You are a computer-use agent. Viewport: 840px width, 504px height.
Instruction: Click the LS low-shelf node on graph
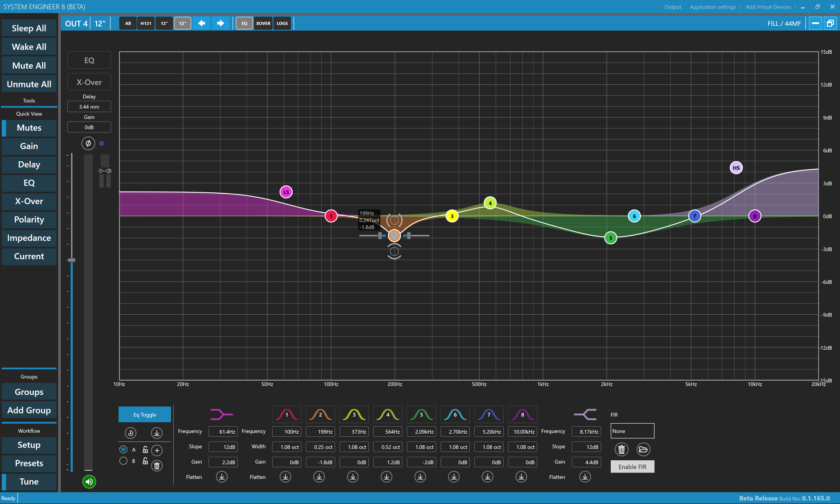286,192
